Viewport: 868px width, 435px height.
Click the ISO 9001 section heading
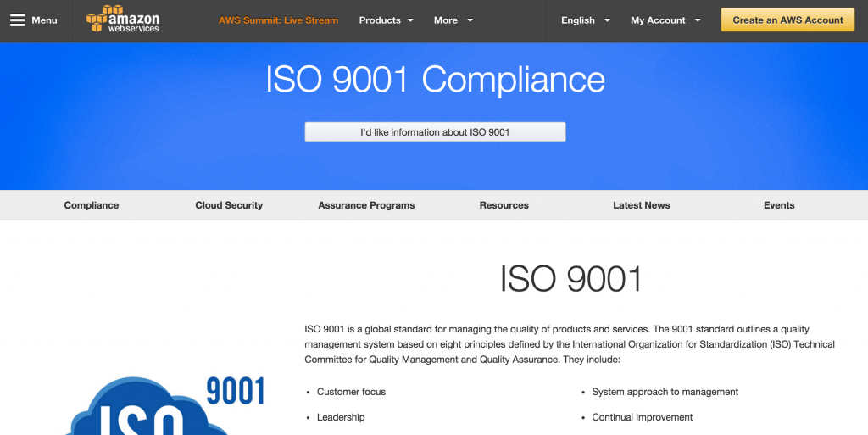tap(570, 278)
